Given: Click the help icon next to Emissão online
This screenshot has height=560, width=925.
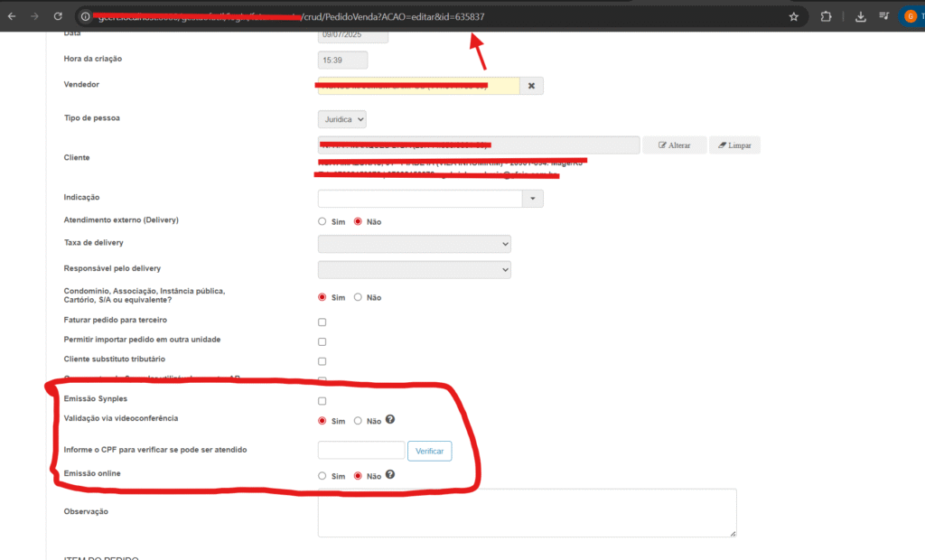Looking at the screenshot, I should point(390,475).
